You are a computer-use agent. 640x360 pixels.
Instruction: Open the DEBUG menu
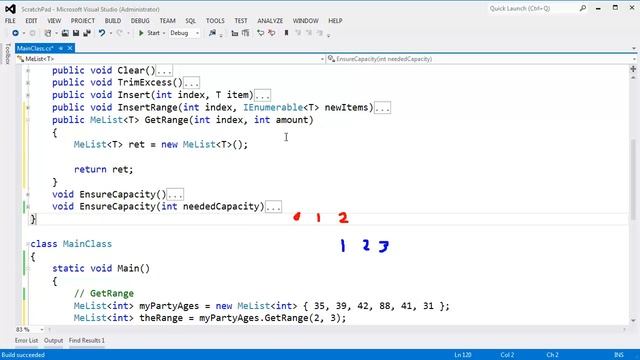tap(140, 21)
